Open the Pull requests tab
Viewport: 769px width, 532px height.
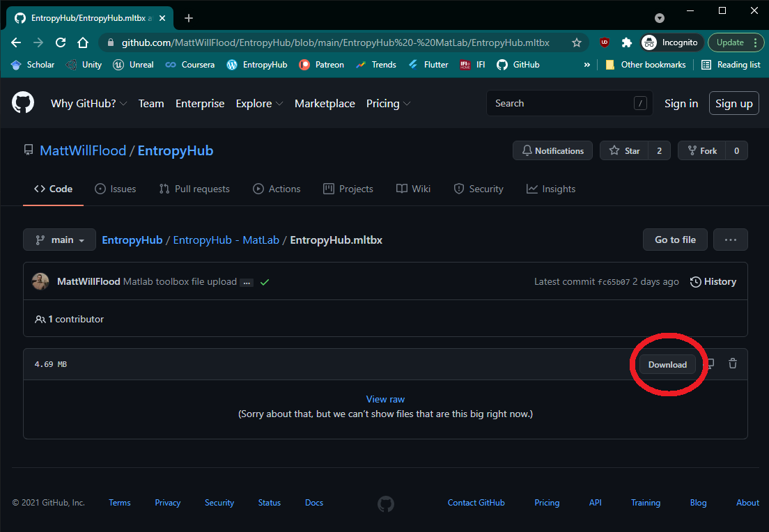click(194, 189)
